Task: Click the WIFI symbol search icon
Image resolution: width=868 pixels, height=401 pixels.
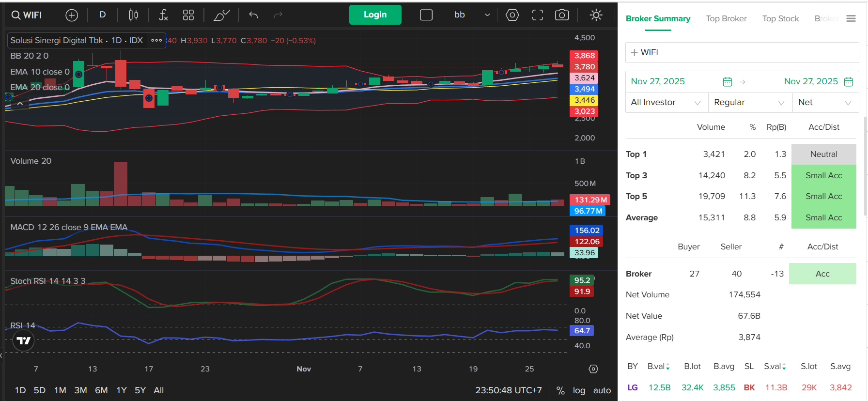Action: [x=26, y=15]
